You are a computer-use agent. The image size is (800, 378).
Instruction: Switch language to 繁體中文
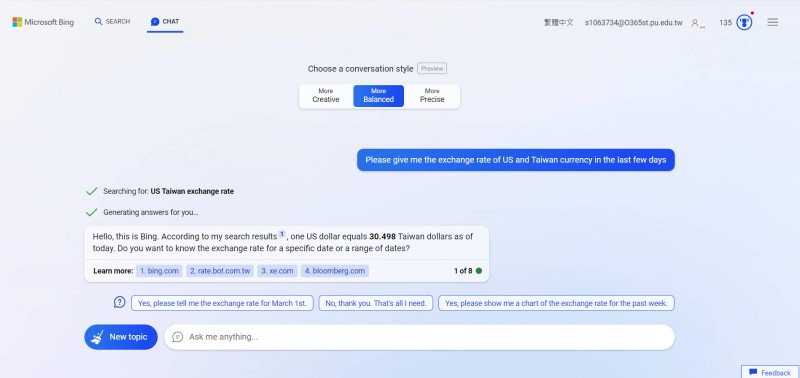pos(559,22)
